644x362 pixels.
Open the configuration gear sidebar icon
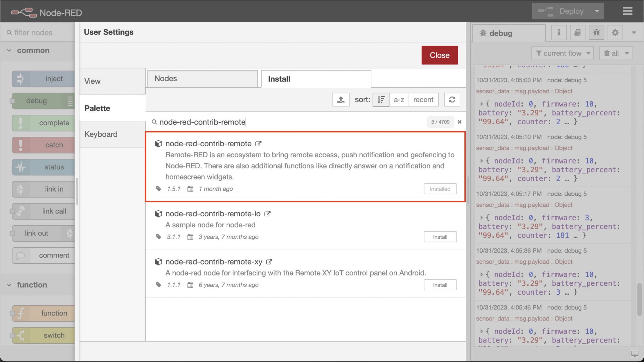tap(615, 33)
